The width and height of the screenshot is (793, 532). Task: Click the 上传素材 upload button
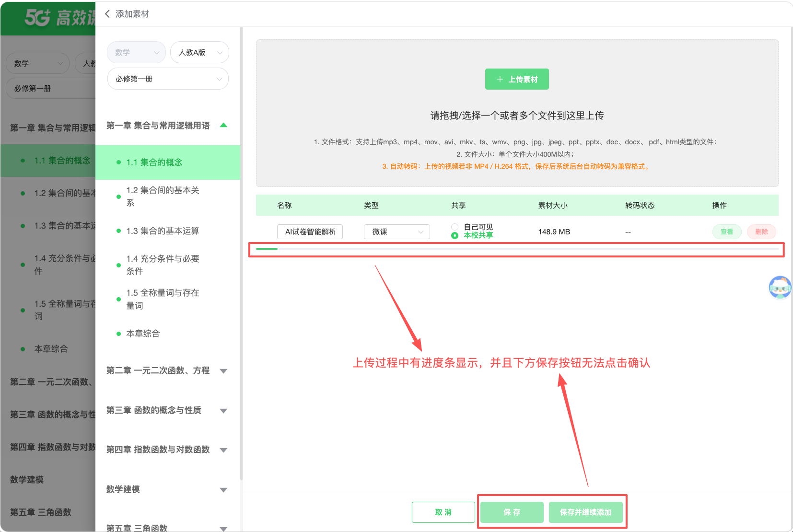click(x=517, y=79)
